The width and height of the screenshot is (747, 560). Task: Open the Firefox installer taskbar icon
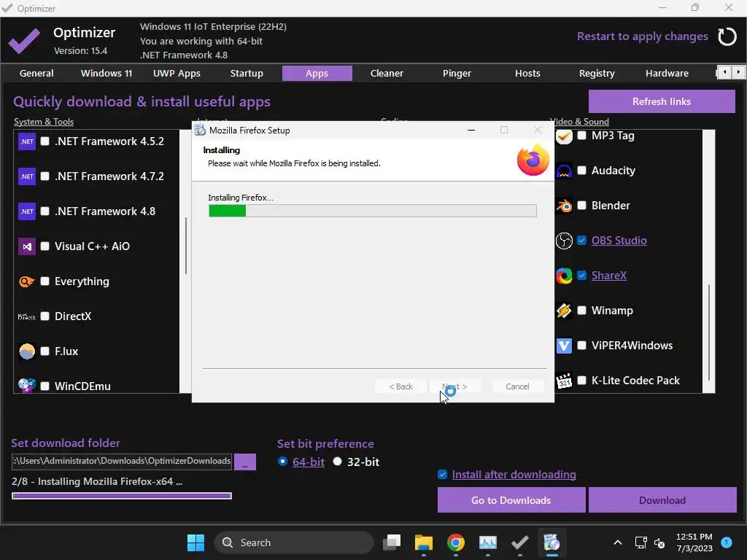pyautogui.click(x=551, y=542)
